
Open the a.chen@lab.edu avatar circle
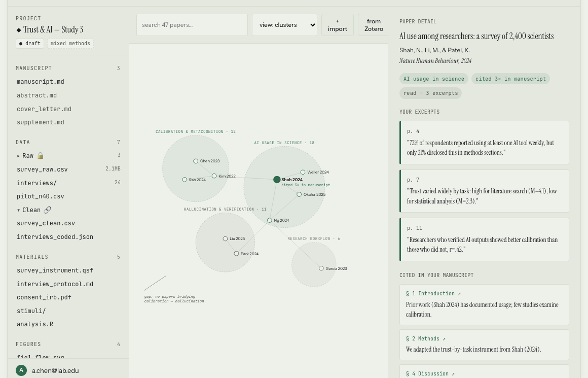[21, 370]
